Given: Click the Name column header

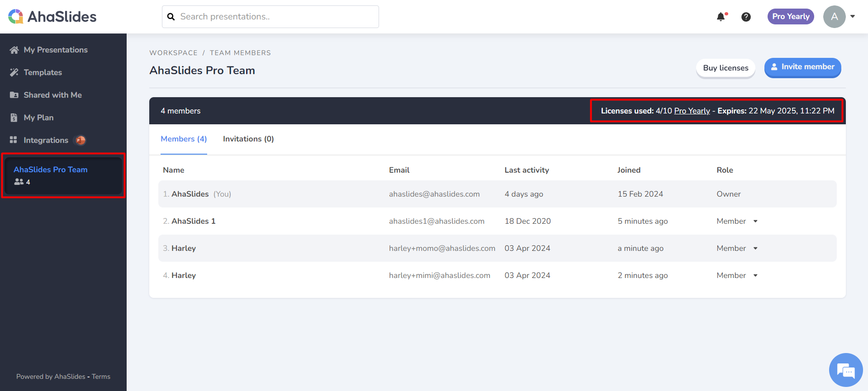Looking at the screenshot, I should pyautogui.click(x=174, y=170).
